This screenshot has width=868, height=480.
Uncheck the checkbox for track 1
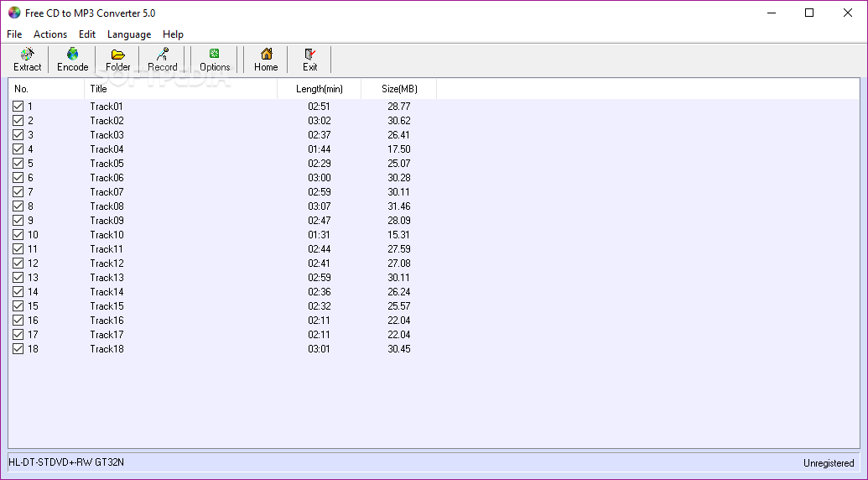click(18, 107)
